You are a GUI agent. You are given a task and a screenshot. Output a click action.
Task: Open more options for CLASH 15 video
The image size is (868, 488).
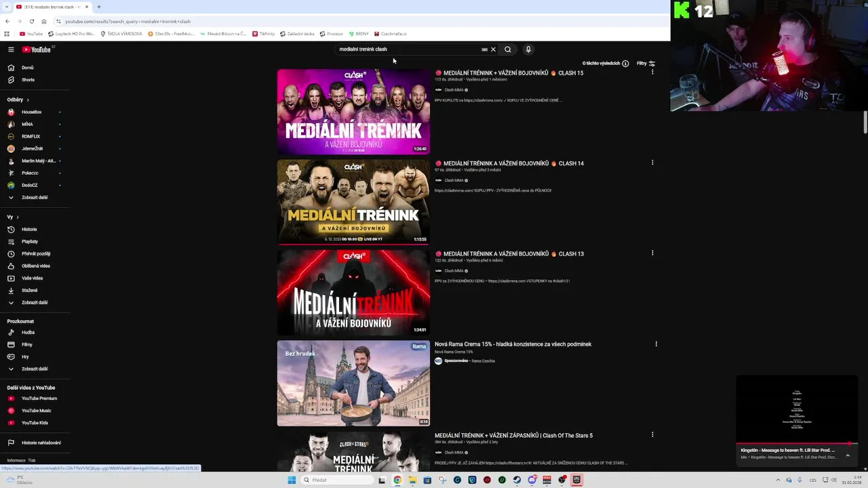pos(652,72)
